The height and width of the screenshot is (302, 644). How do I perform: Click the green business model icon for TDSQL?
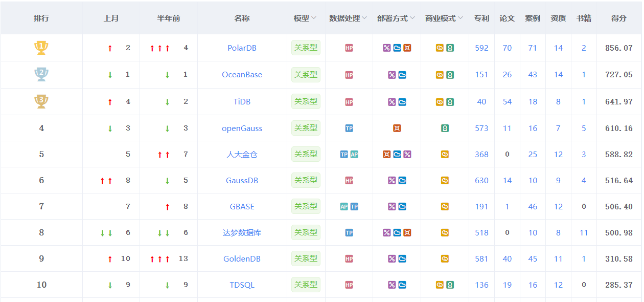click(450, 285)
